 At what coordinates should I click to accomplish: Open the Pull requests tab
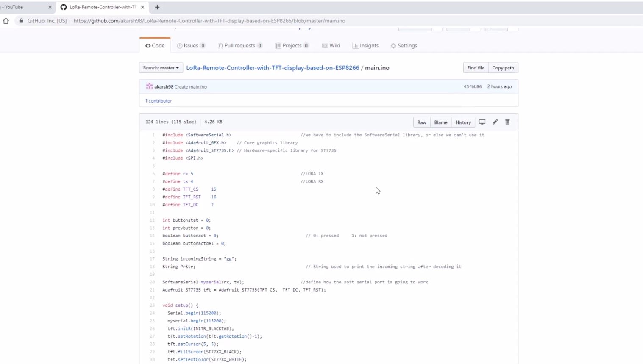240,46
